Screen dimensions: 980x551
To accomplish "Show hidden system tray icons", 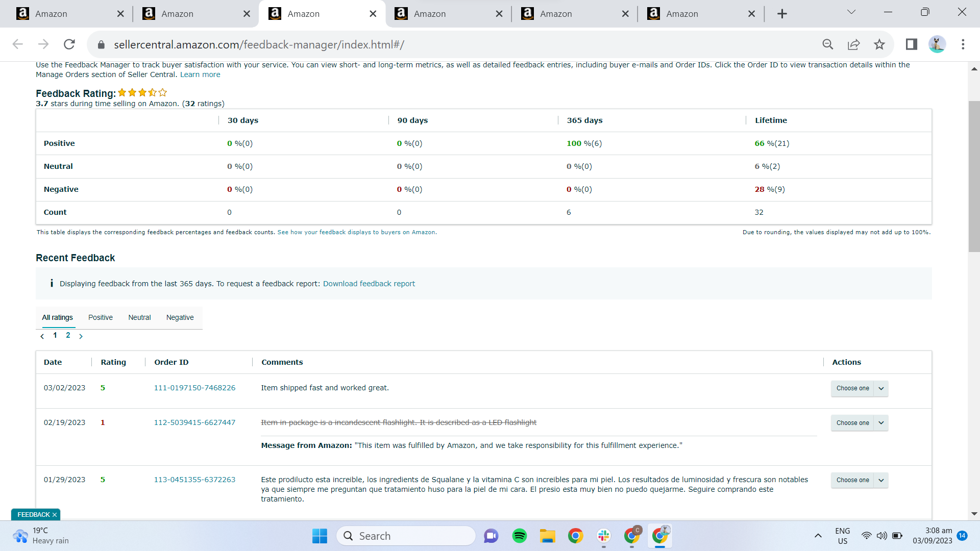I will (x=818, y=536).
